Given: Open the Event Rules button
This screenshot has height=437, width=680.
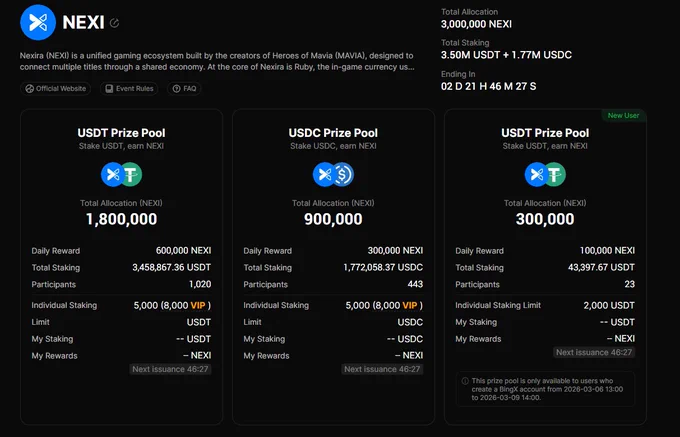Looking at the screenshot, I should (129, 88).
